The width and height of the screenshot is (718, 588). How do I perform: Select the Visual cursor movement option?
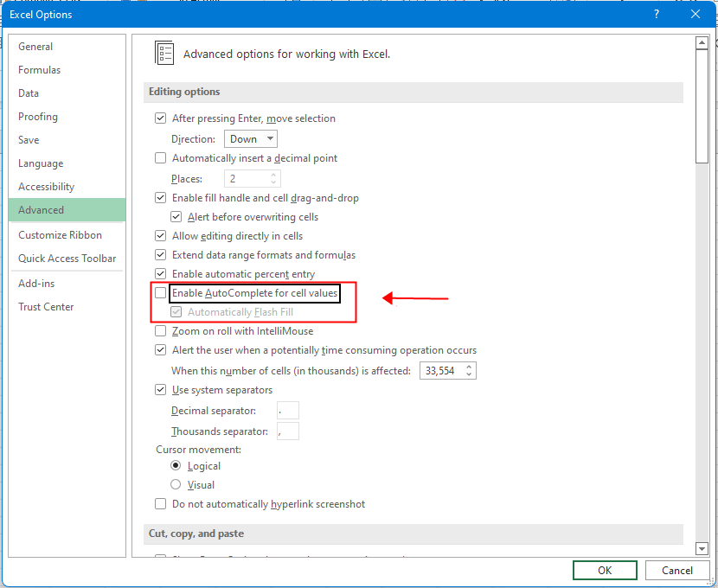[176, 485]
